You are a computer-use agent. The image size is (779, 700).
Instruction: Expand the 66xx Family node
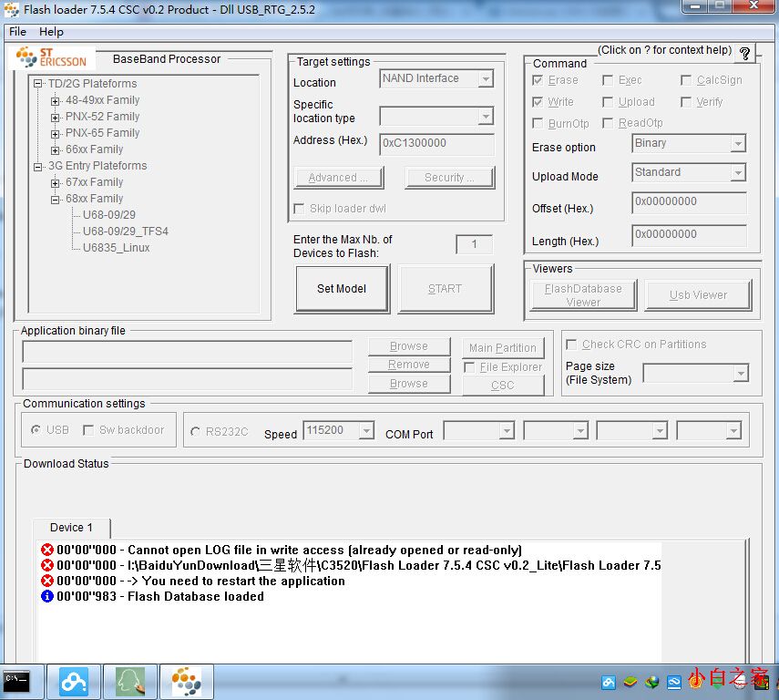coord(56,150)
